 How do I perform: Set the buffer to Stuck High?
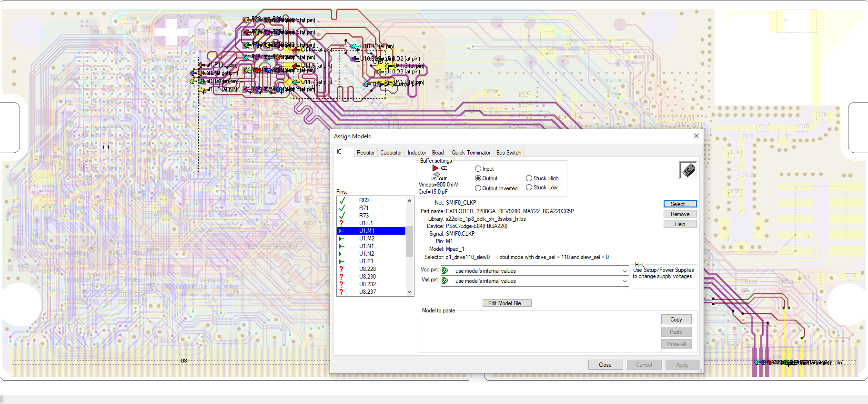tap(529, 178)
